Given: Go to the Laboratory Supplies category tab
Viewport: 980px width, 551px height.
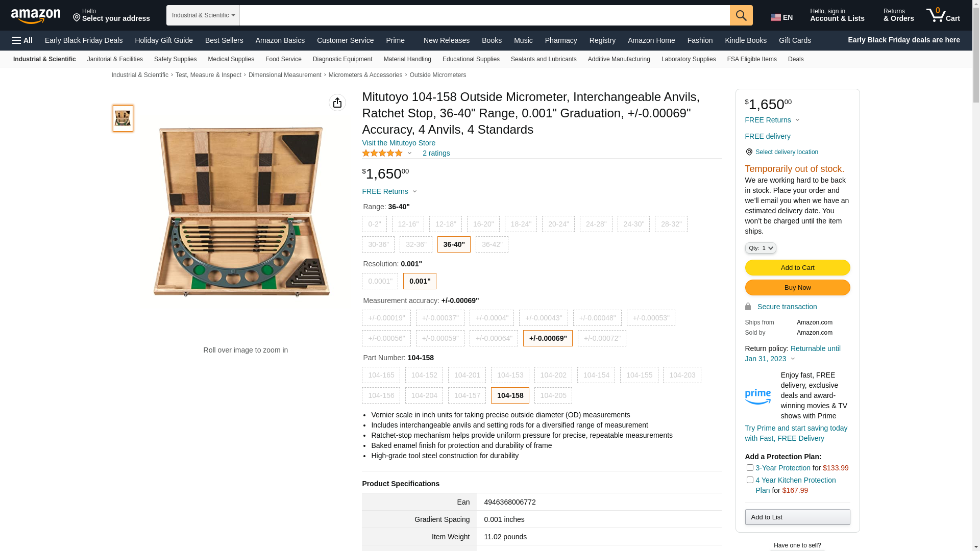Looking at the screenshot, I should point(688,59).
